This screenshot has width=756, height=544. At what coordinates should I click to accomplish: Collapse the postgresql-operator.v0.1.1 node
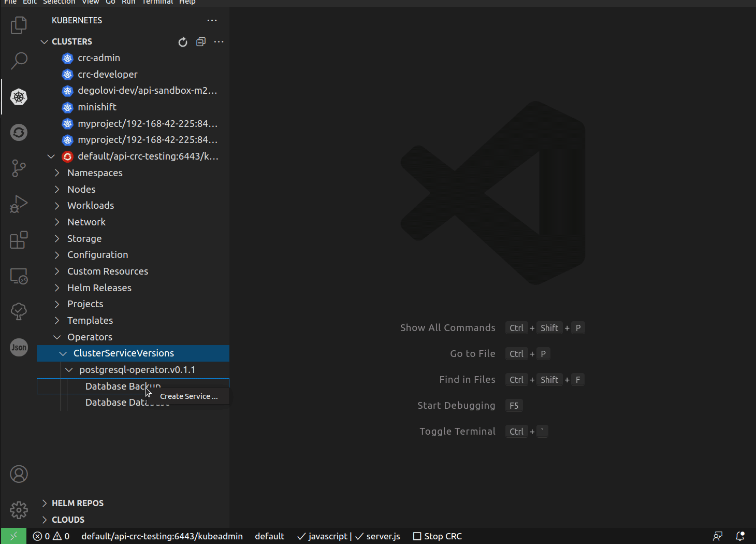pyautogui.click(x=69, y=370)
